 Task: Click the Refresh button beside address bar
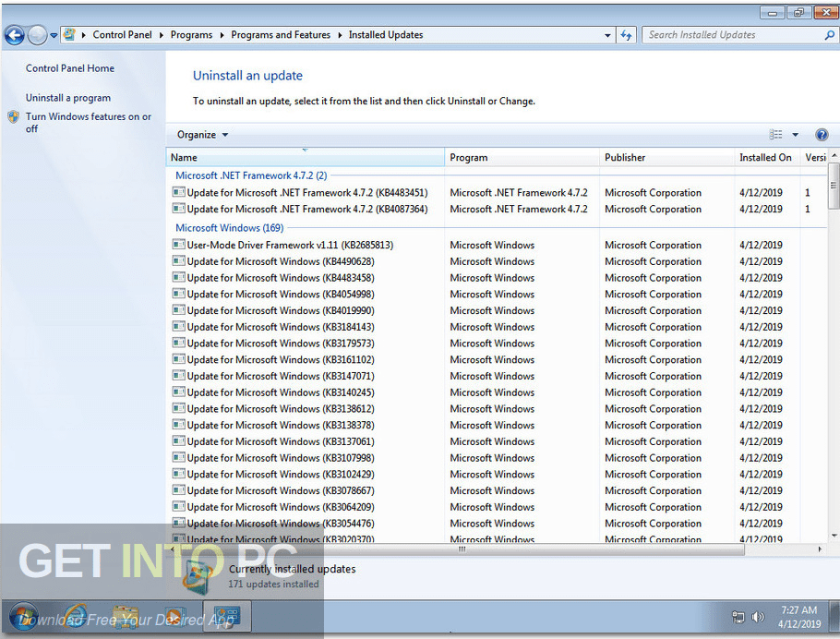pos(626,35)
